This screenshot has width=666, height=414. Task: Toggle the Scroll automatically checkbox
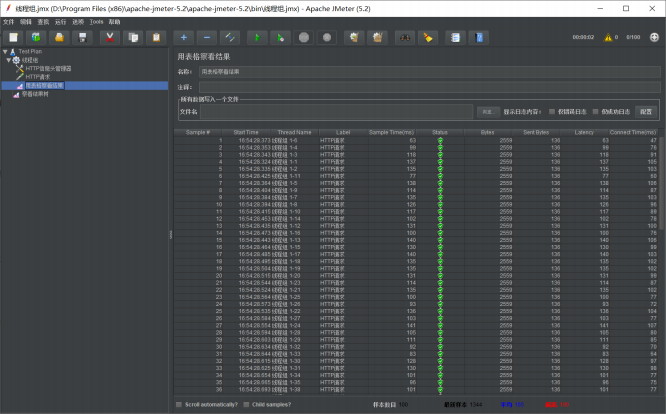point(179,405)
